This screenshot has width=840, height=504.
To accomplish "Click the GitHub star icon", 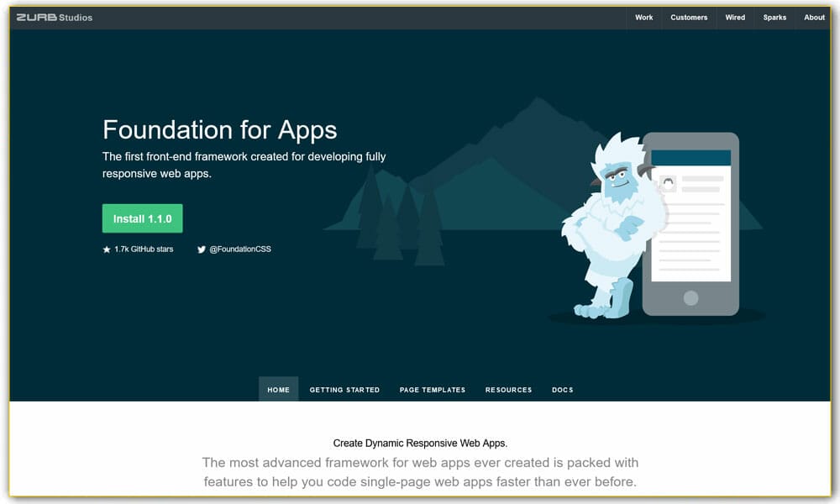I will [x=109, y=249].
